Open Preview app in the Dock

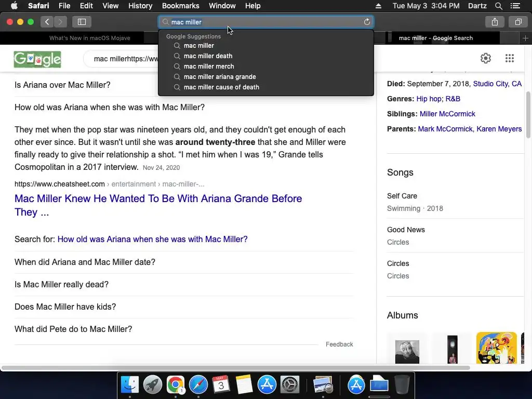pyautogui.click(x=323, y=385)
